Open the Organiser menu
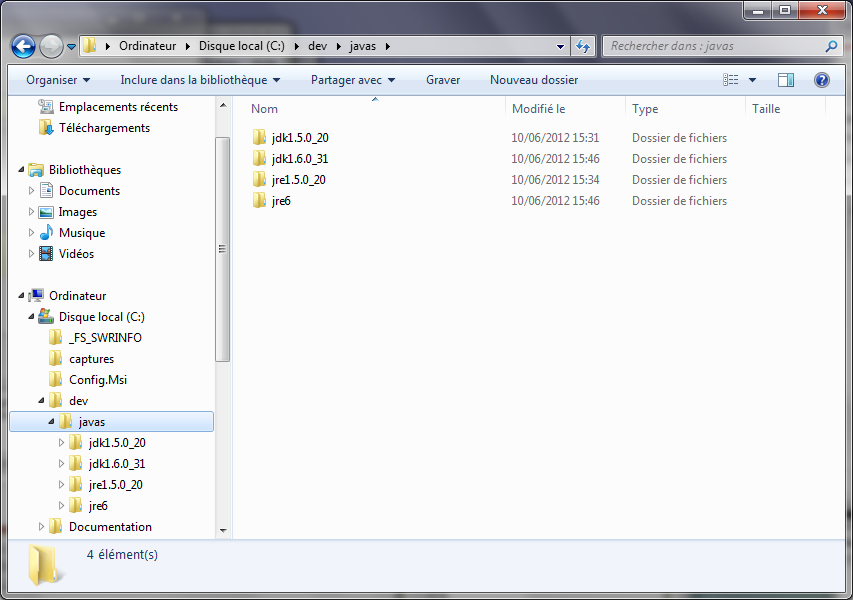853x600 pixels. point(58,80)
